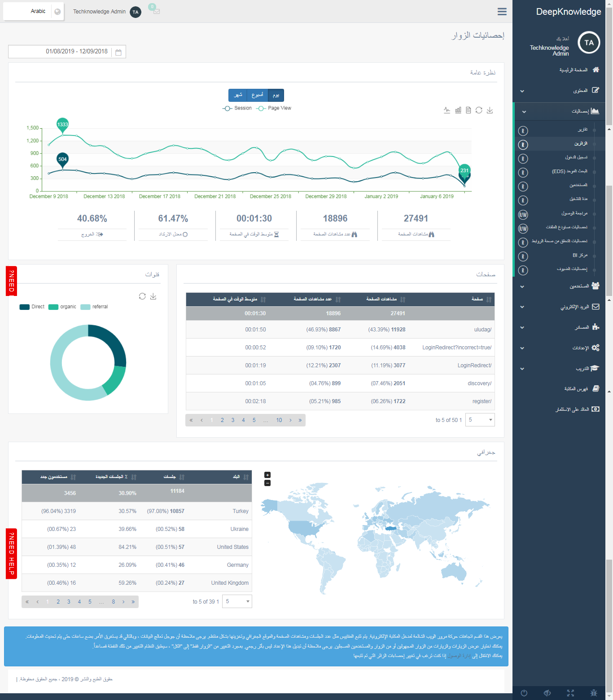Viewport: 613px width, 700px height.
Task: Click the hamburger menu icon
Action: click(x=502, y=12)
